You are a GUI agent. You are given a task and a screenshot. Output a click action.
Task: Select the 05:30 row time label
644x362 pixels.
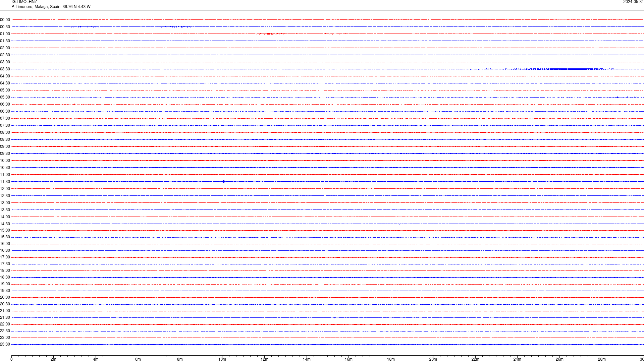pos(5,97)
